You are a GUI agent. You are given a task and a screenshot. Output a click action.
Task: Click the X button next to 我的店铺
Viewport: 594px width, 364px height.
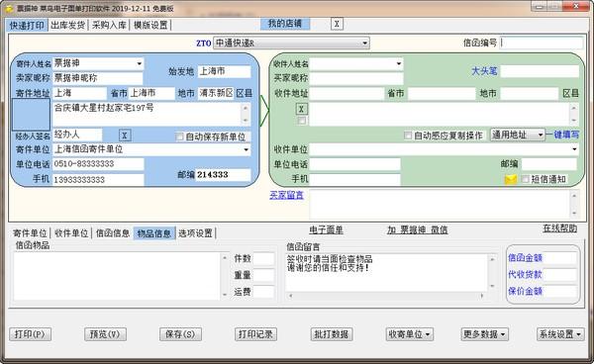(337, 24)
